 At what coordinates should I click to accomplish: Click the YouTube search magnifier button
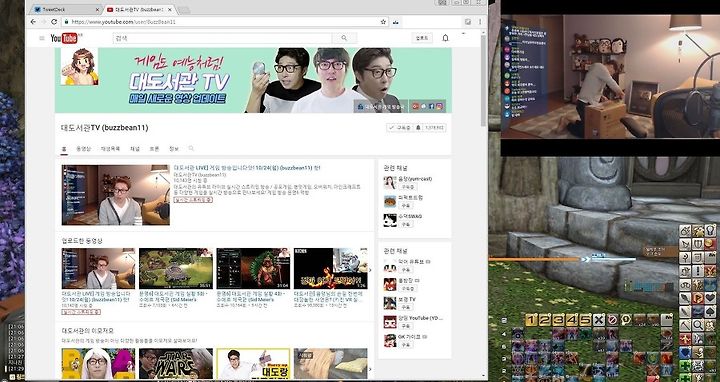(x=344, y=38)
